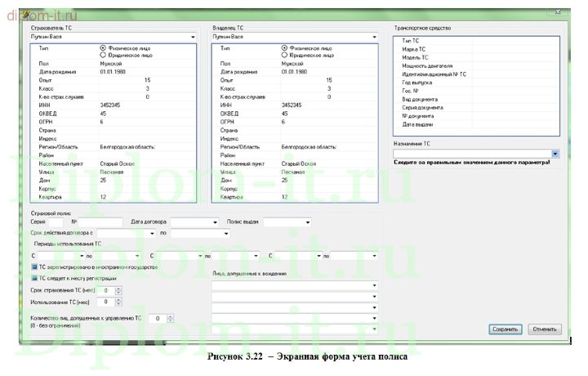Click ИНН value 3452345 in Страхователь panel

tap(110, 105)
